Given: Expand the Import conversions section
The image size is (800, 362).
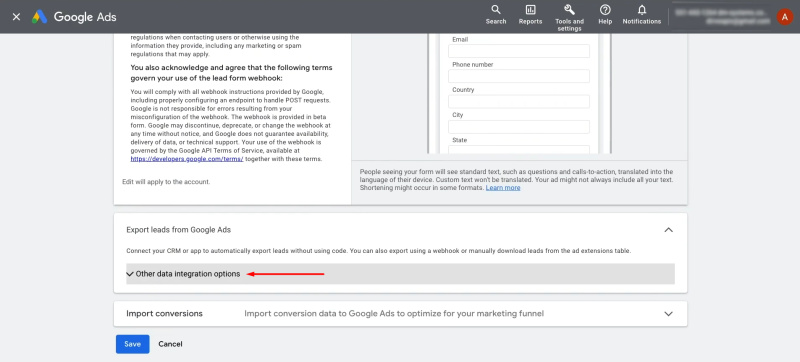Looking at the screenshot, I should pos(668,314).
